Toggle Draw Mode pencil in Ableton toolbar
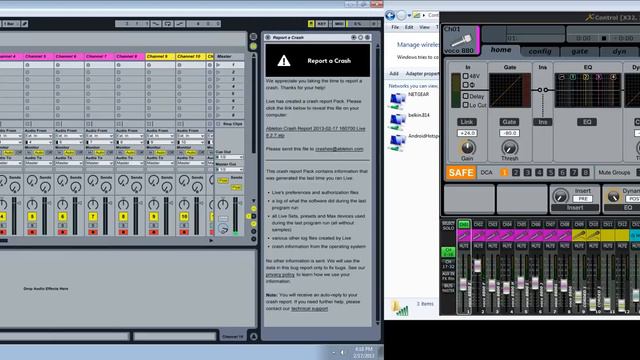 [x=24, y=24]
